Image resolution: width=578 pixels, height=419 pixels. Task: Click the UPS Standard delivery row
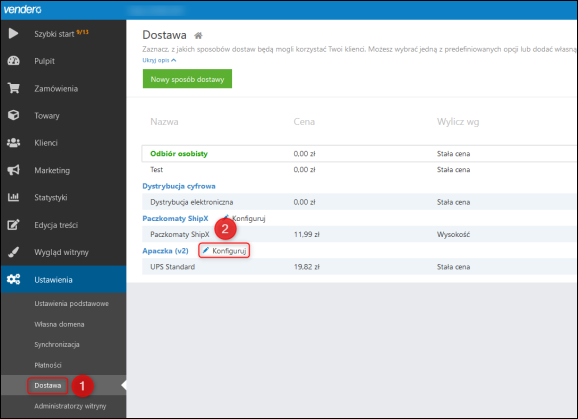click(x=359, y=267)
